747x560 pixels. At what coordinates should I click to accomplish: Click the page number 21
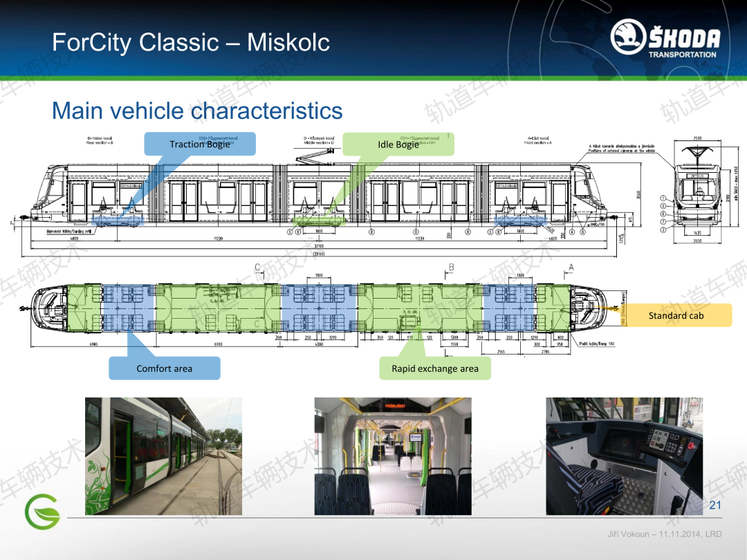tap(715, 505)
